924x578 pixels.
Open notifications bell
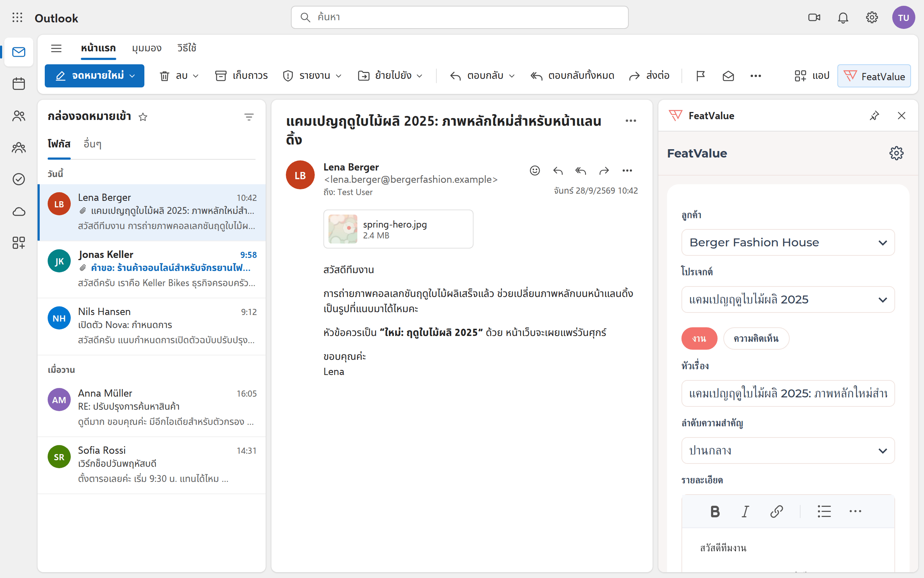[843, 18]
